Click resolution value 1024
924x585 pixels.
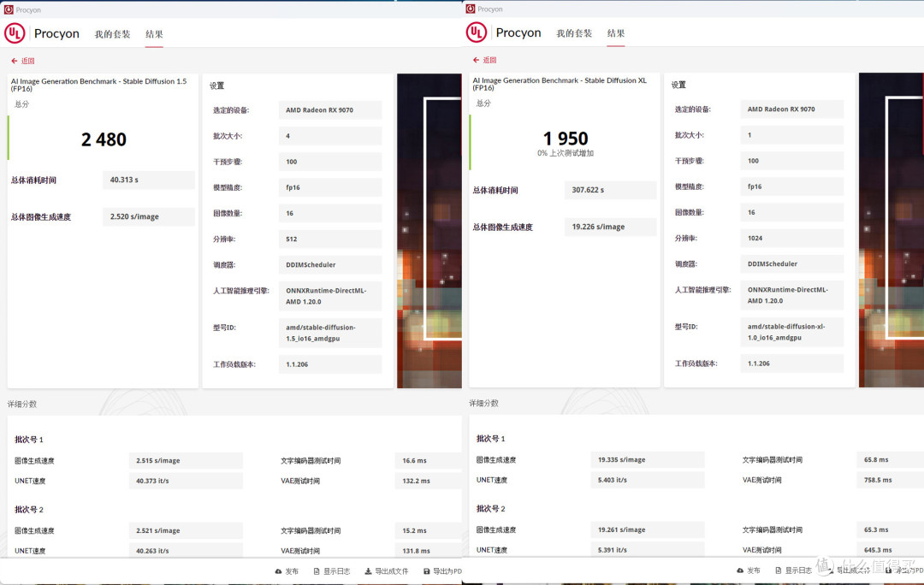tap(792, 238)
